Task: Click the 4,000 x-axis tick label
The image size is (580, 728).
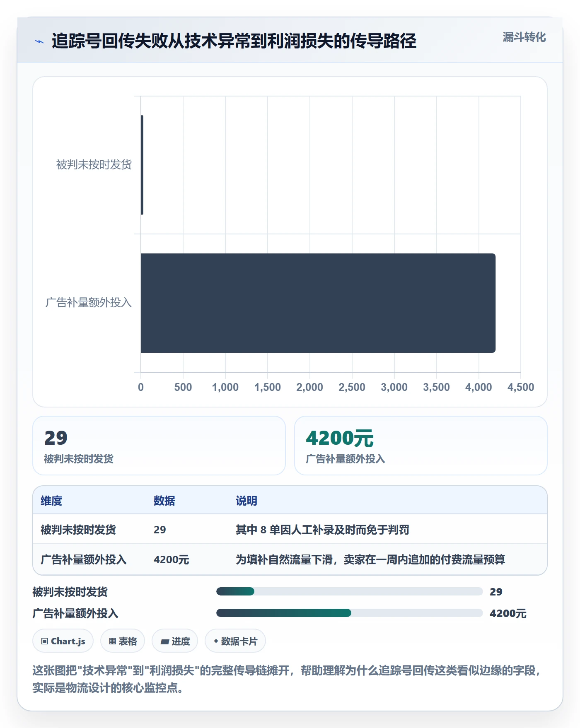Action: click(x=479, y=387)
